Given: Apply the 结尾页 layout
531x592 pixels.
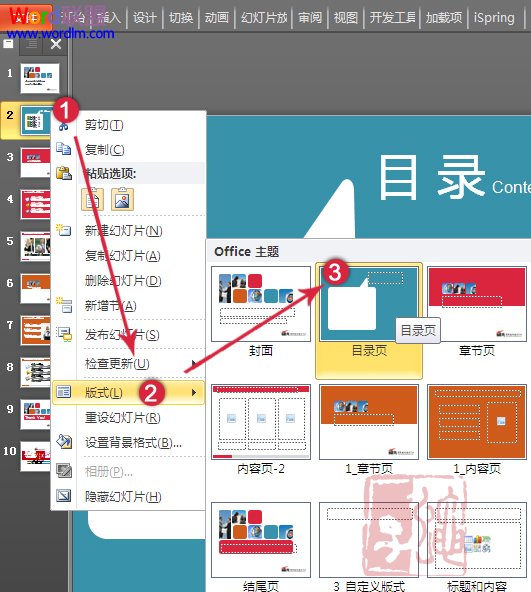Looking at the screenshot, I should click(x=261, y=546).
